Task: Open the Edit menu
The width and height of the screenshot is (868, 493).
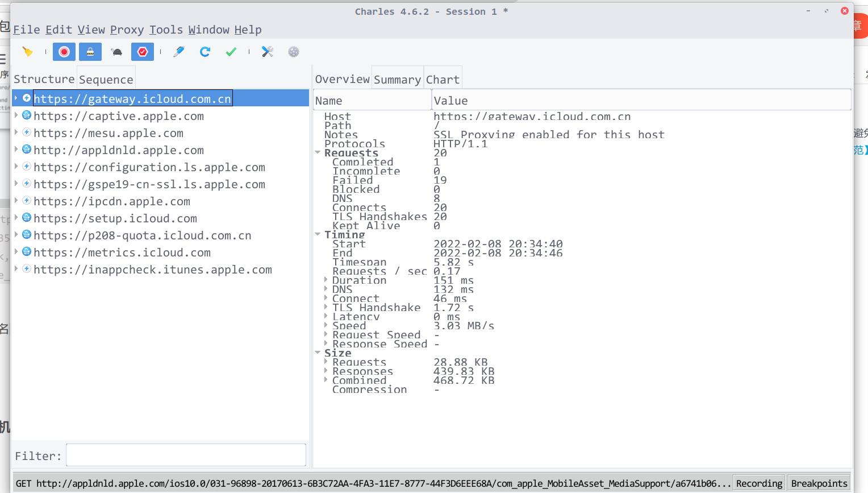Action: (x=59, y=30)
